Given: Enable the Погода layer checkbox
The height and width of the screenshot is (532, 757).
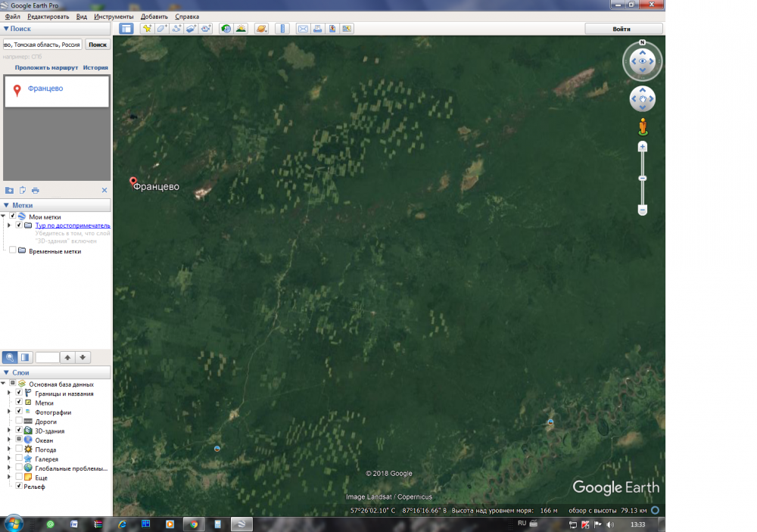Looking at the screenshot, I should click(19, 450).
